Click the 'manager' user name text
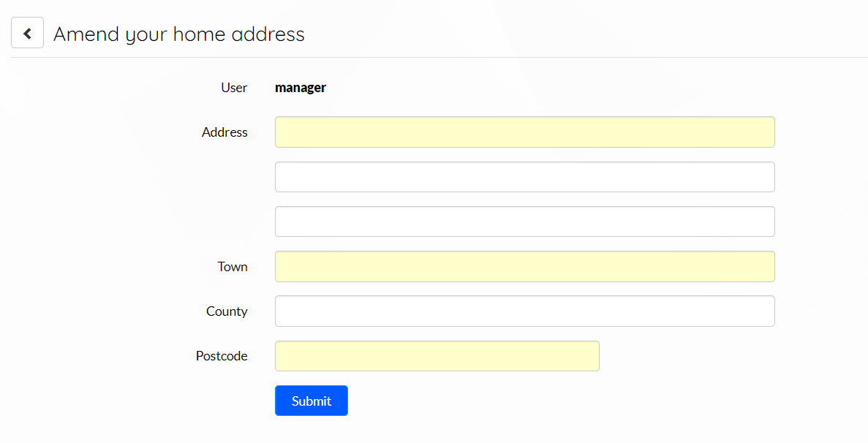 click(x=301, y=88)
